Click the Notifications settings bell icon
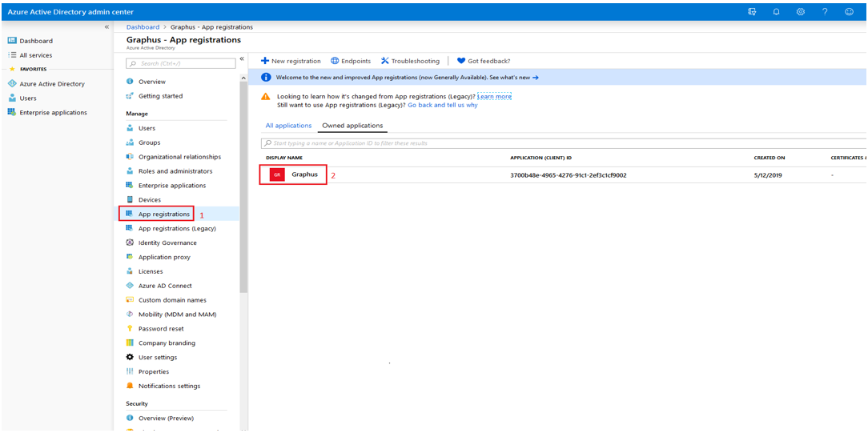 (130, 386)
